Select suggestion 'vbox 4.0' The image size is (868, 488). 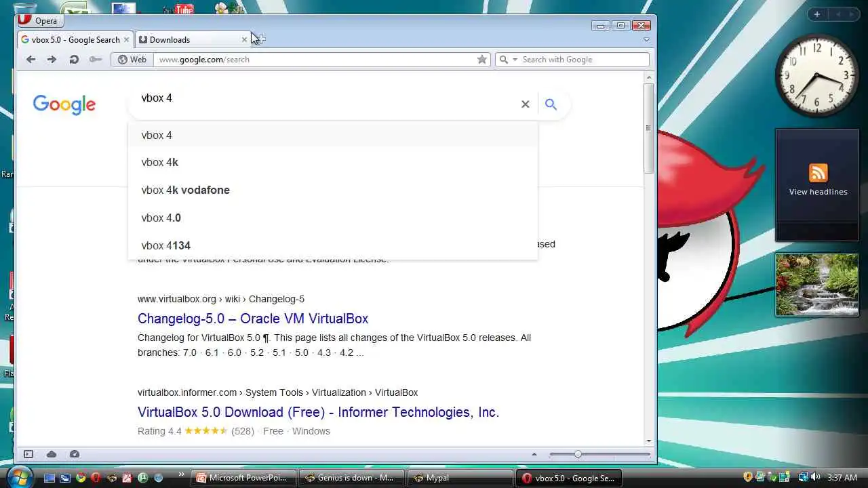pyautogui.click(x=332, y=218)
